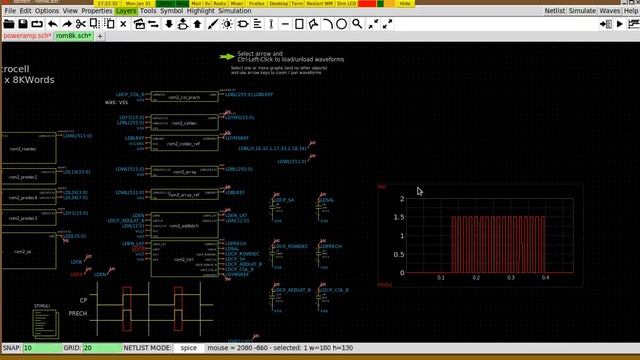640x360 pixels.
Task: Select the Insert line tool icon
Action: [x=285, y=24]
